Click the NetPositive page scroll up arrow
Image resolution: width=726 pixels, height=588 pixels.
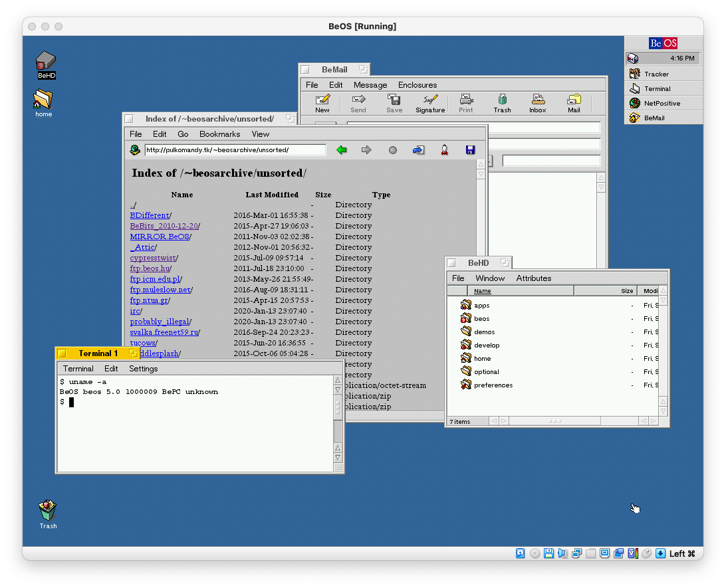(x=481, y=164)
